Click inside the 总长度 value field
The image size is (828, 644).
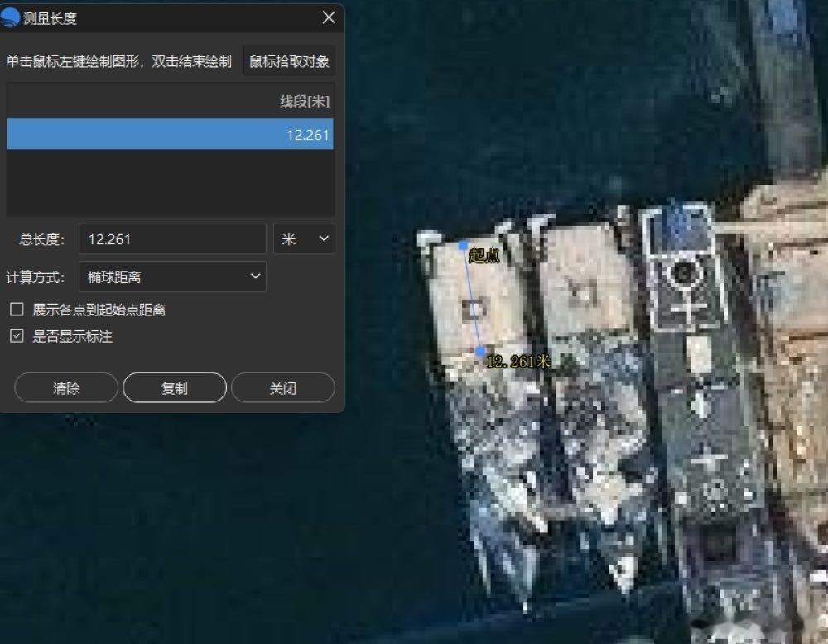171,238
